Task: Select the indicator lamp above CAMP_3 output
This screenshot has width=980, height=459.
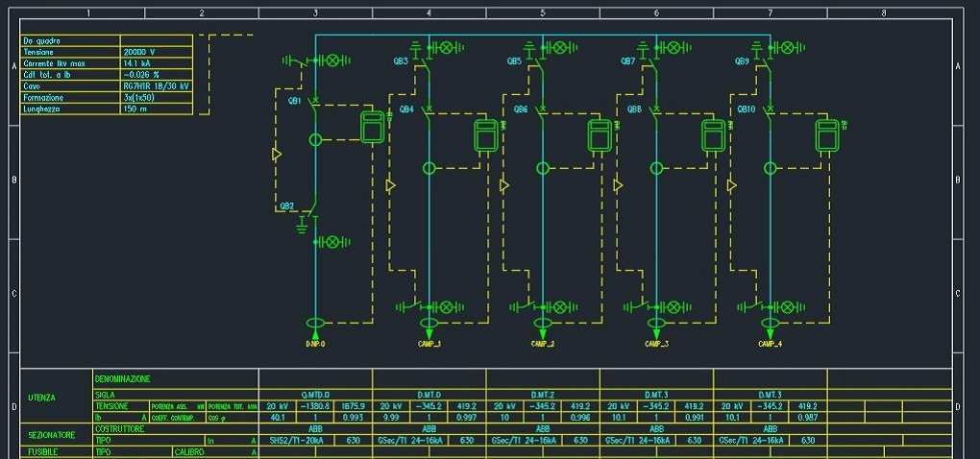Action: (x=674, y=306)
